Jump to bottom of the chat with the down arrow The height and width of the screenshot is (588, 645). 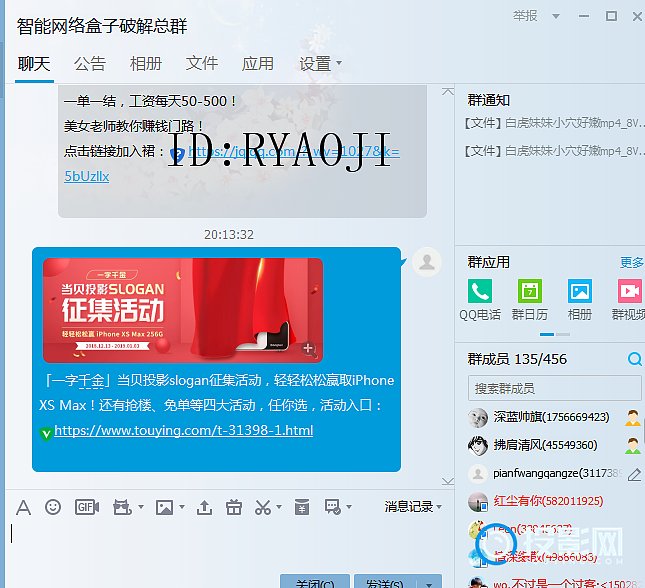tap(448, 481)
